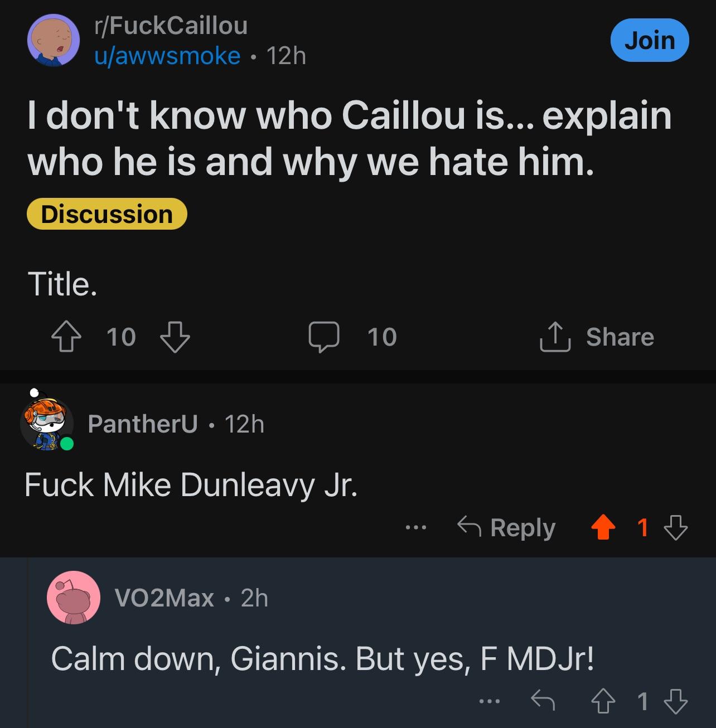Upvote the Caillou post
The height and width of the screenshot is (728, 716).
(66, 337)
